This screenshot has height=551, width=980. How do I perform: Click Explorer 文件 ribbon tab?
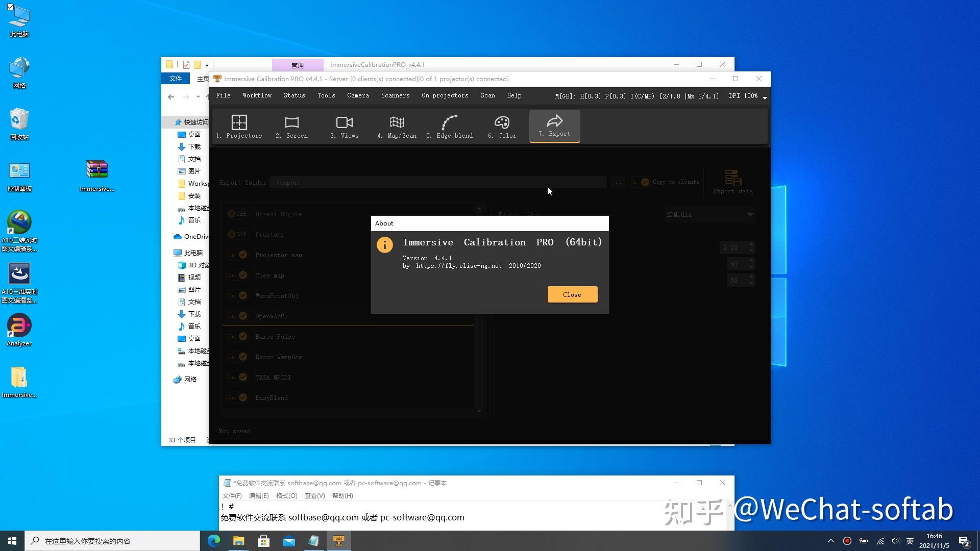click(176, 79)
